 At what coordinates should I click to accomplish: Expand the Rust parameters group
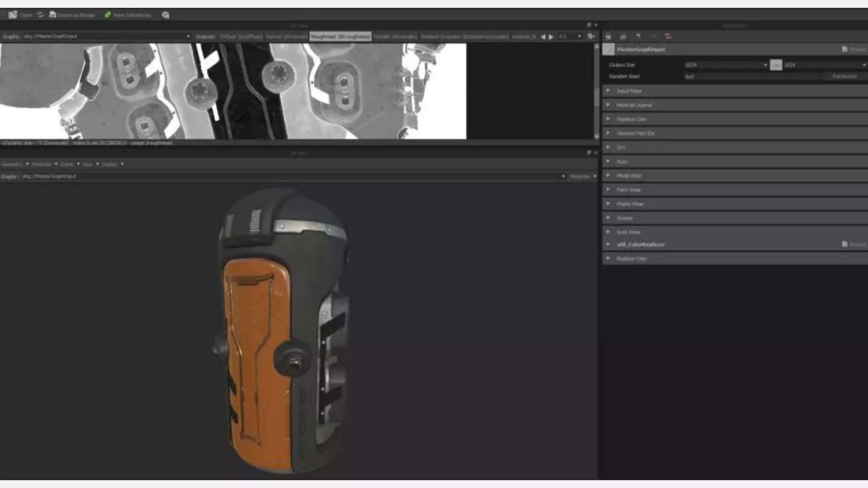pyautogui.click(x=608, y=161)
